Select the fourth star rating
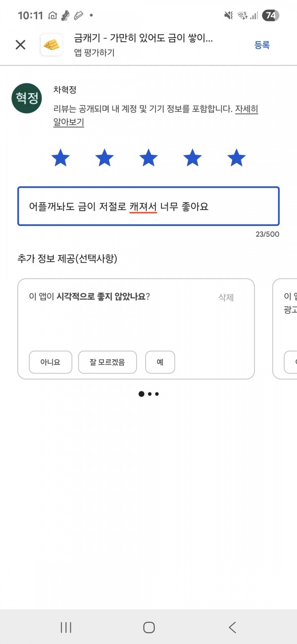Viewport: 297px width, 644px height. [193, 158]
